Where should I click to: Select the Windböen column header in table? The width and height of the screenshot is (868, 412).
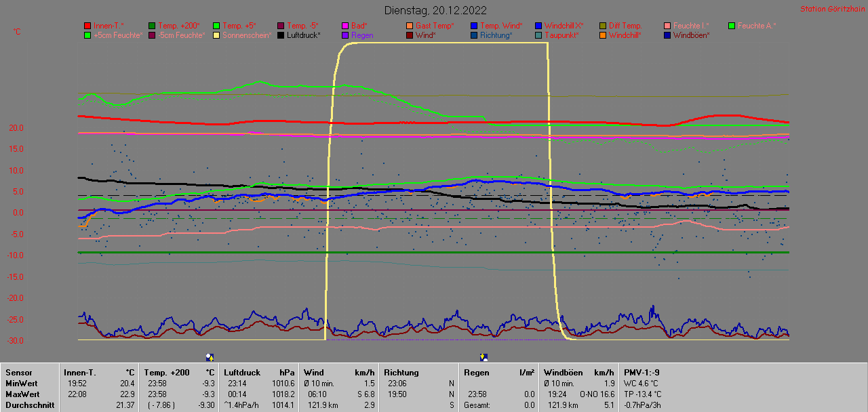pyautogui.click(x=563, y=372)
